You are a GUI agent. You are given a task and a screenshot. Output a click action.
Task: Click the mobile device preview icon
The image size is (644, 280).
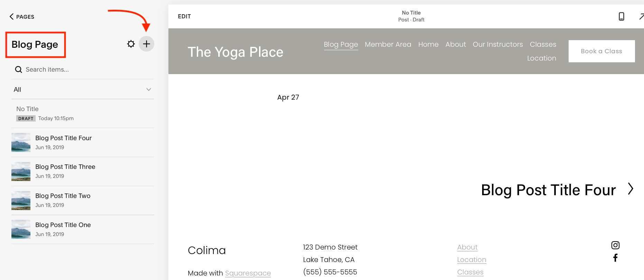(621, 16)
